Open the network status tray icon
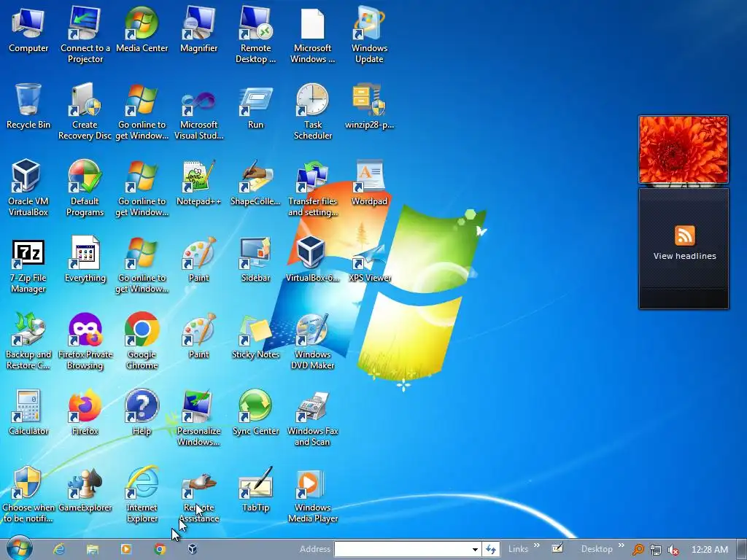Screen dimensions: 747x560 (656, 550)
